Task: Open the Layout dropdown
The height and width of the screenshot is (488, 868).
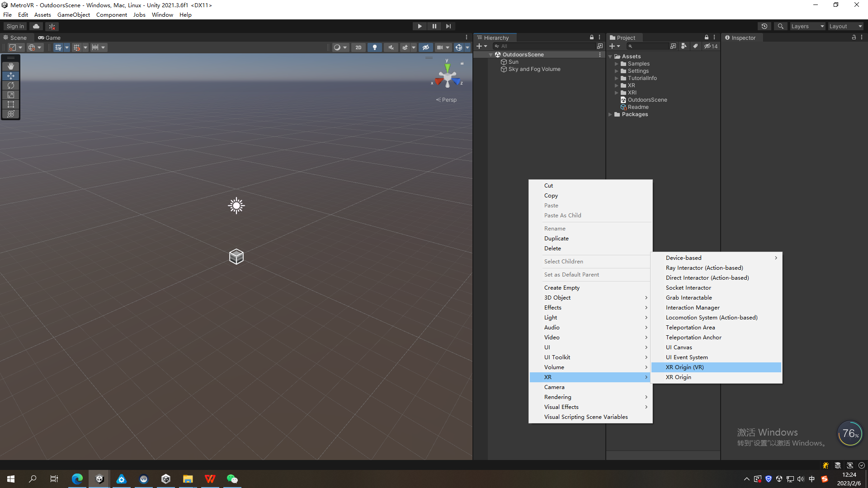Action: [x=845, y=26]
